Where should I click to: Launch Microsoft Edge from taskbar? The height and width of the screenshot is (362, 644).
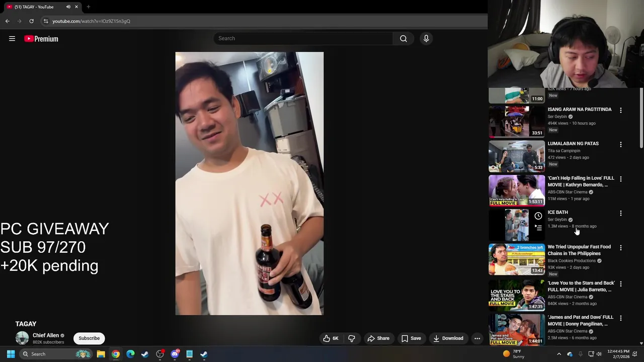coord(130,354)
